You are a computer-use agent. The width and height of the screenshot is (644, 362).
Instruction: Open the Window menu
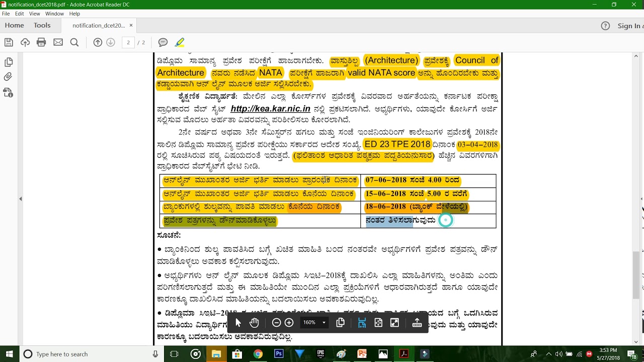[x=54, y=14]
